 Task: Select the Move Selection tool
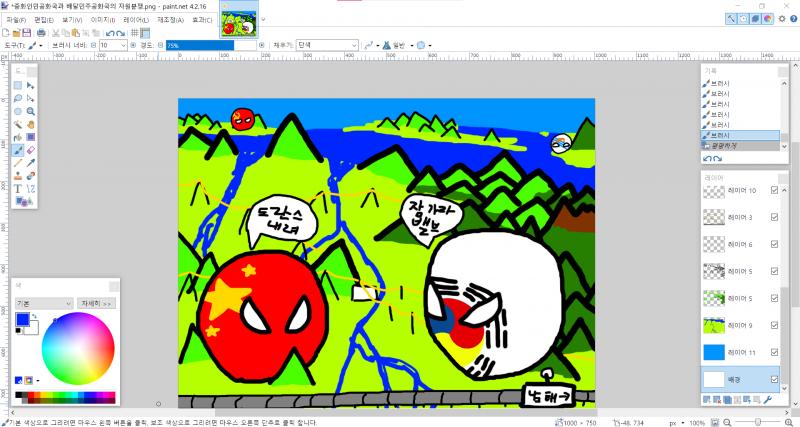tap(31, 98)
